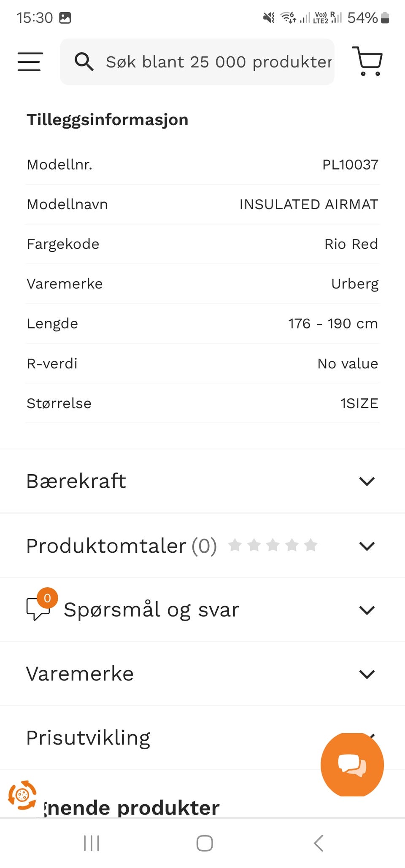Expand the Produktomtaler reviews chevron

[367, 546]
